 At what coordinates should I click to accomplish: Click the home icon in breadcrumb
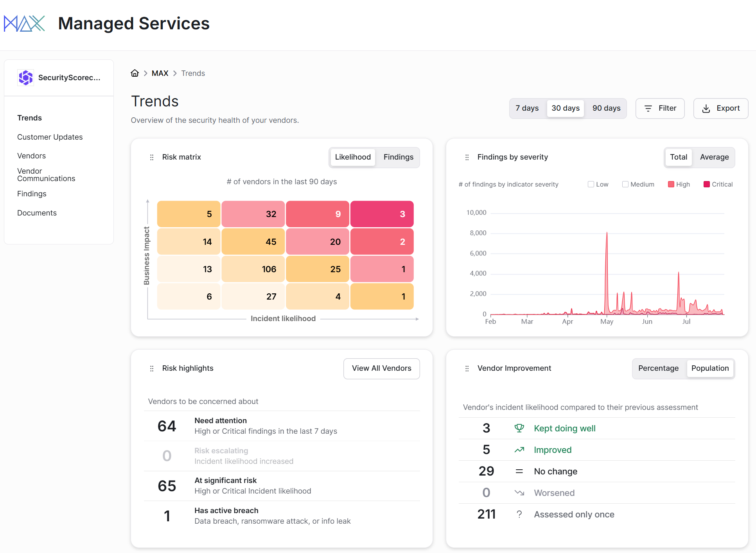[135, 73]
